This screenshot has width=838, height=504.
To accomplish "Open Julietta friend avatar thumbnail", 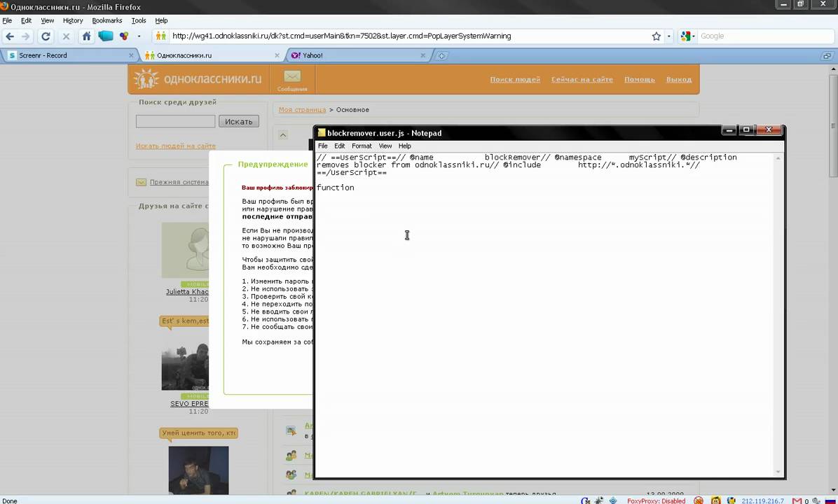I will pyautogui.click(x=185, y=251).
